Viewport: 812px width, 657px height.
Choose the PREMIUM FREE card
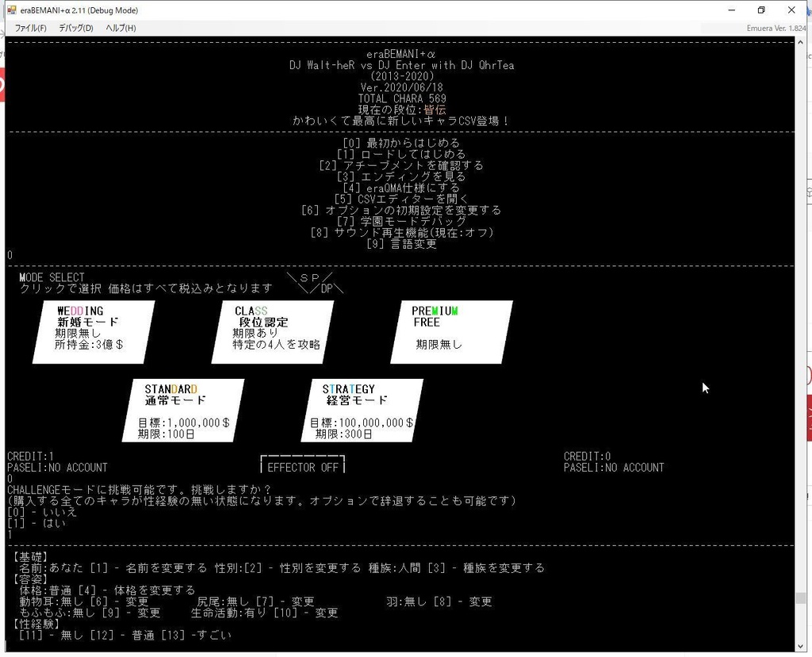pos(451,332)
